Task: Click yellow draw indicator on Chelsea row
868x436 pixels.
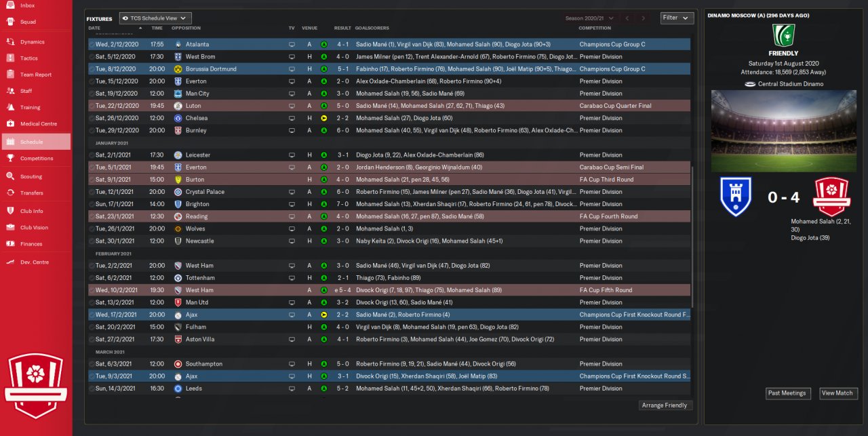Action: pyautogui.click(x=324, y=118)
